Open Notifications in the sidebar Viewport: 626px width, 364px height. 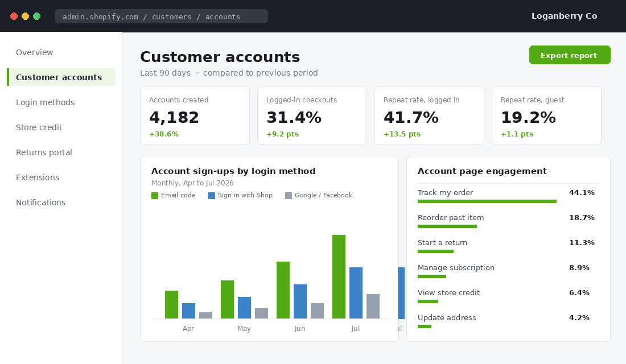tap(41, 202)
